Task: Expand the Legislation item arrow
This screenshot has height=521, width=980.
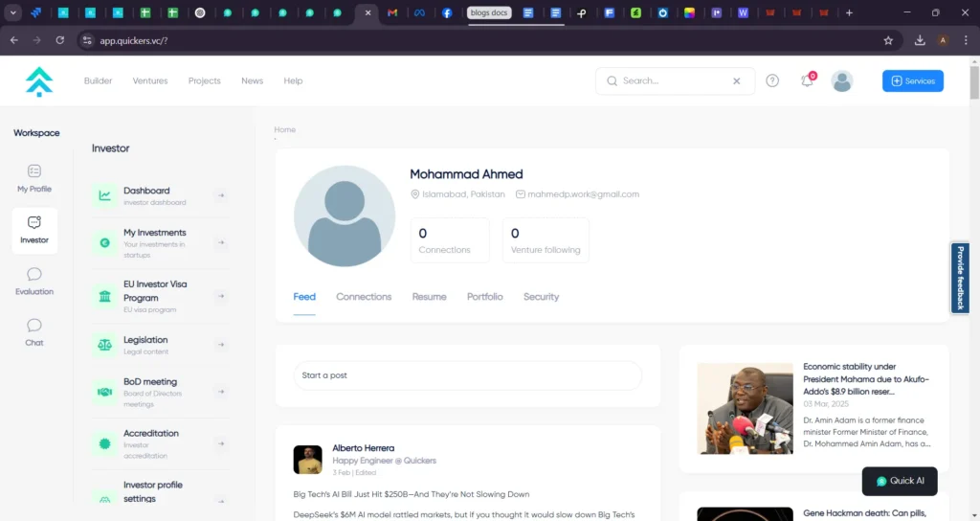Action: click(x=220, y=346)
